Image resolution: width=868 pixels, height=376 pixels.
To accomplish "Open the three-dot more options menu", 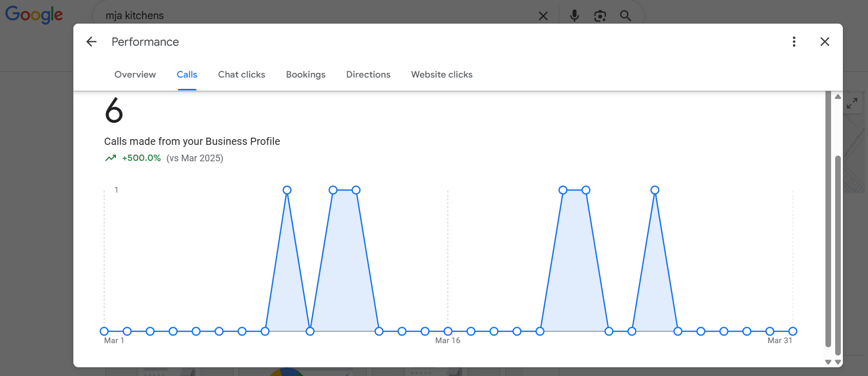I will point(794,42).
